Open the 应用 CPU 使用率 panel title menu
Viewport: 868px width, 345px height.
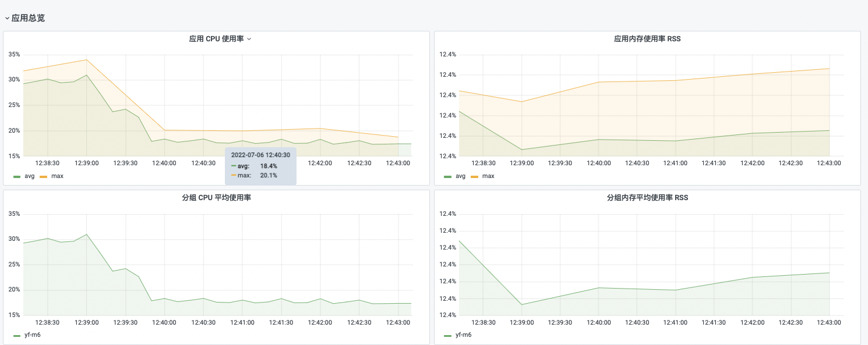tap(216, 39)
